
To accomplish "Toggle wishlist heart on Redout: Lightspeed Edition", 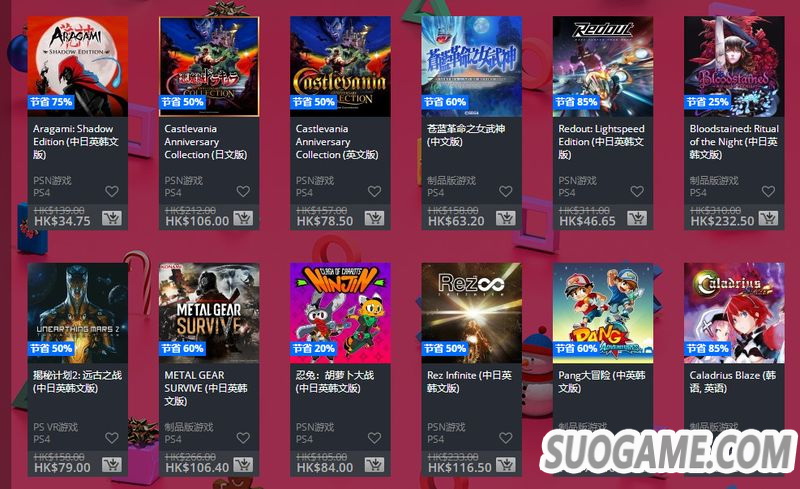I will [637, 191].
